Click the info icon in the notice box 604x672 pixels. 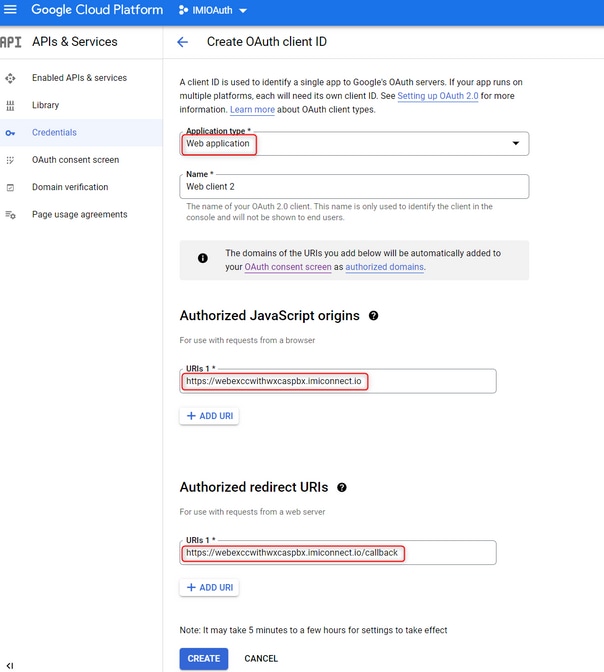(203, 258)
